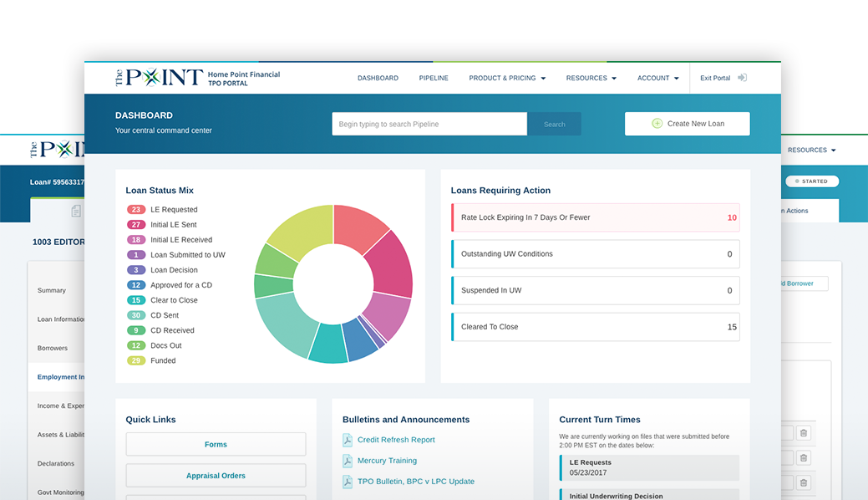The image size is (868, 500).
Task: Click the document icon under Loan number
Action: click(x=76, y=211)
